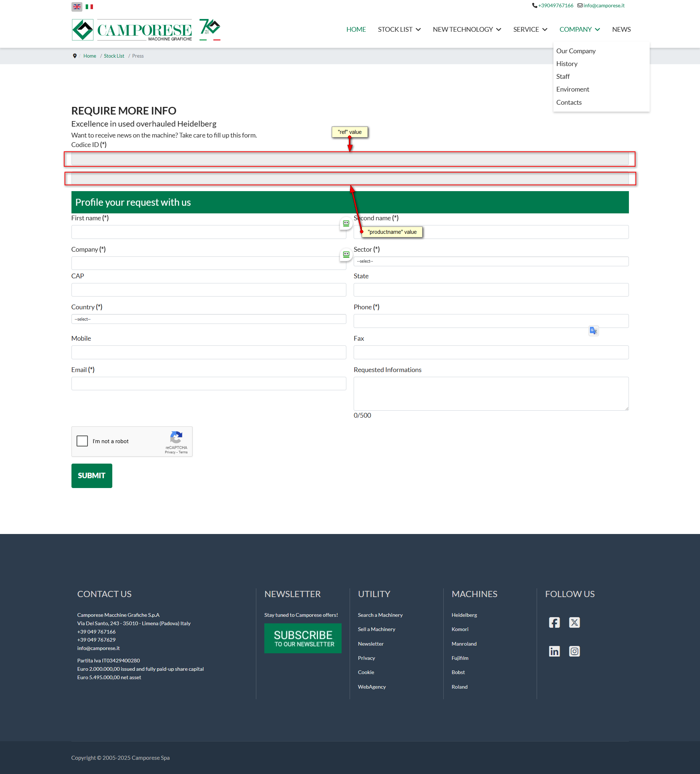Click the Google Translate icon near Phone
The width and height of the screenshot is (700, 774).
(x=593, y=330)
